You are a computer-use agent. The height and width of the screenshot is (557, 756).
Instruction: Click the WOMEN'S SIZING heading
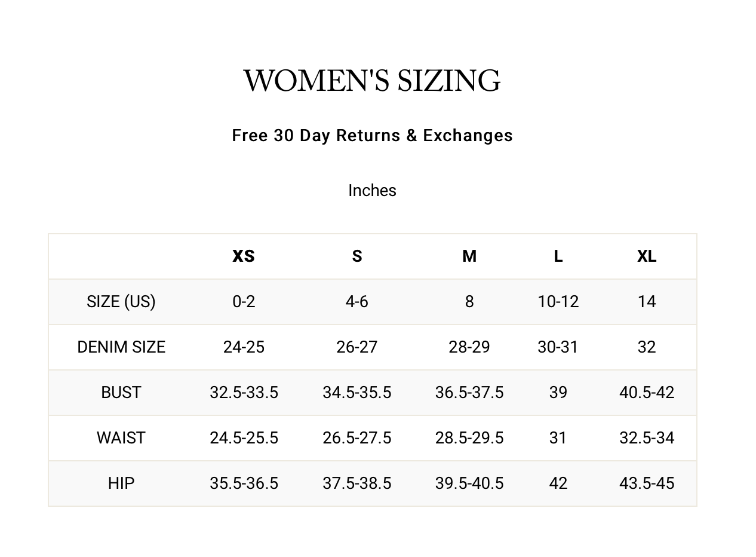(x=372, y=81)
